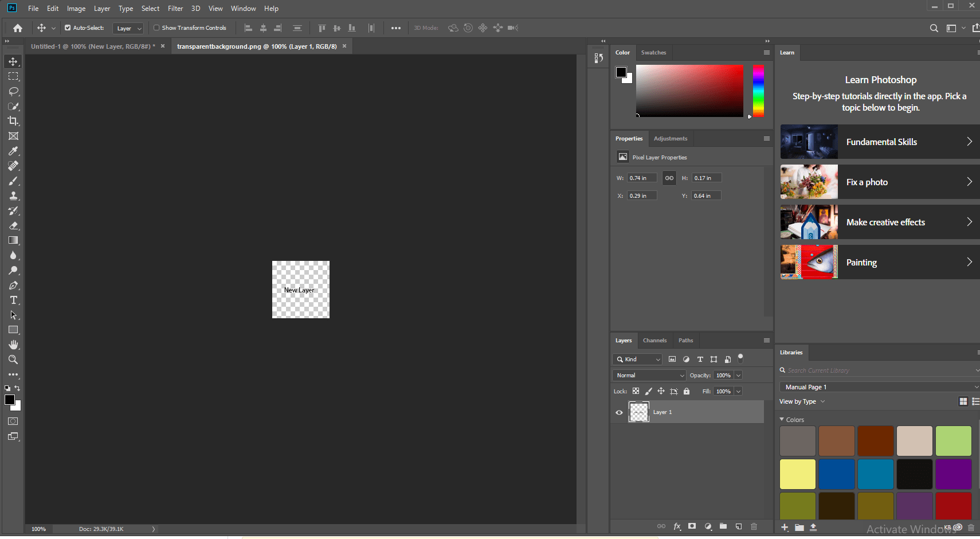Hide Layer 1 using eye icon

pos(619,412)
